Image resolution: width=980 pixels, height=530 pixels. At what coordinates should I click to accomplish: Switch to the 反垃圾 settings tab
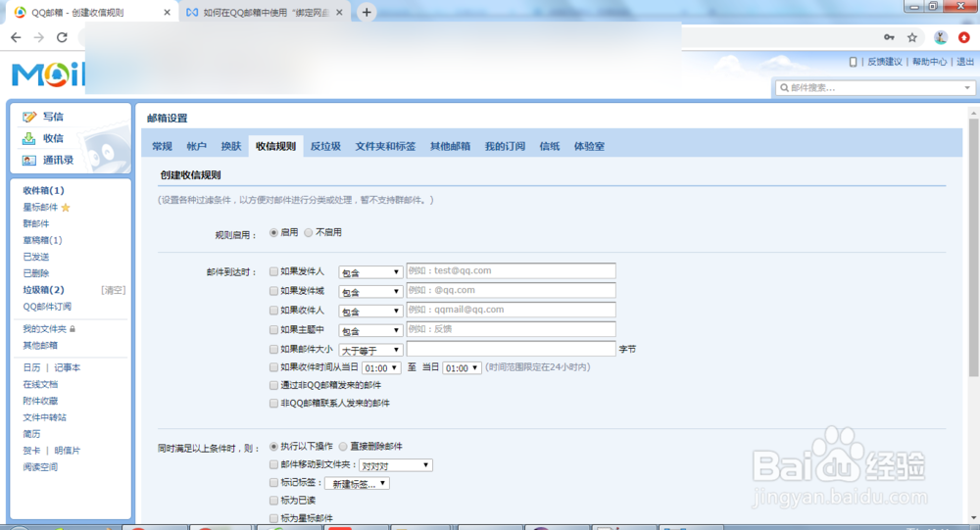coord(325,146)
